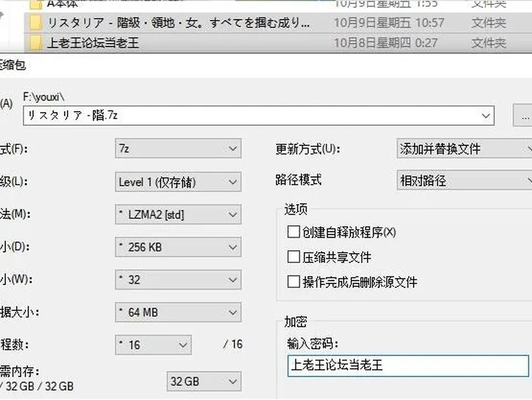
Task: Click the date 10月8日星期四 0:27
Action: tap(386, 43)
